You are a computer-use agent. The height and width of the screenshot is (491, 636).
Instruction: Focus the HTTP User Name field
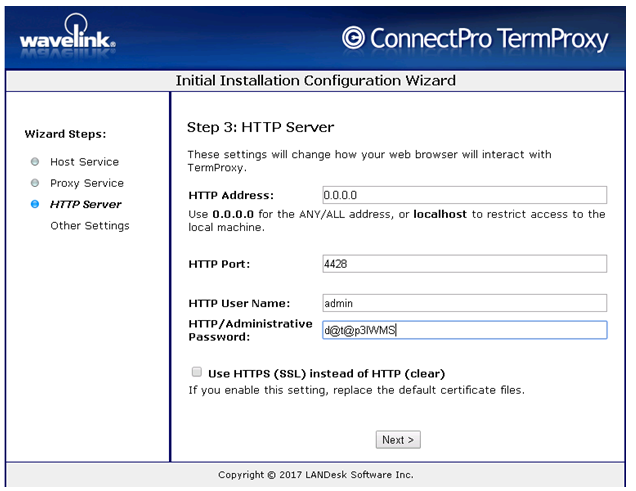(464, 303)
